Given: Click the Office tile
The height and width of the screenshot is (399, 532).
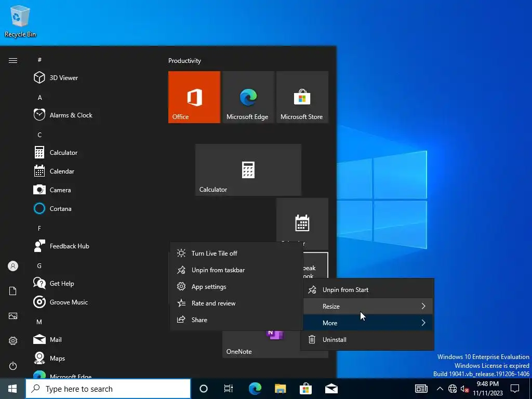Looking at the screenshot, I should 194,97.
